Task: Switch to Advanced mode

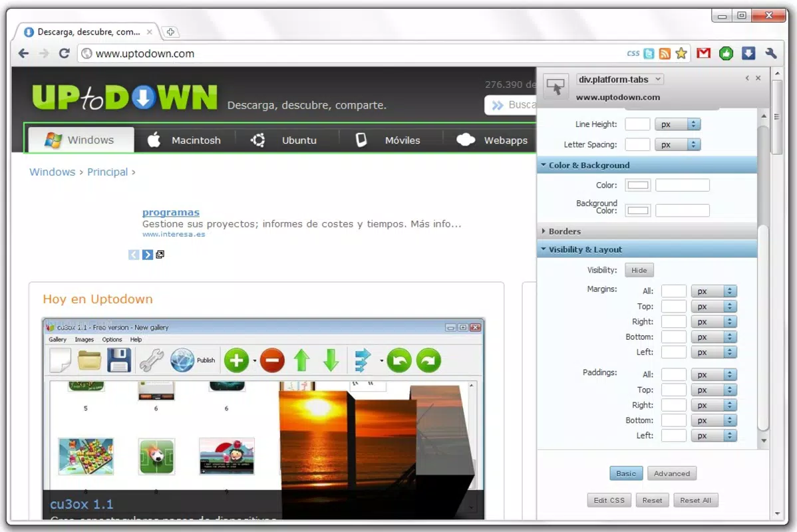Action: (671, 473)
